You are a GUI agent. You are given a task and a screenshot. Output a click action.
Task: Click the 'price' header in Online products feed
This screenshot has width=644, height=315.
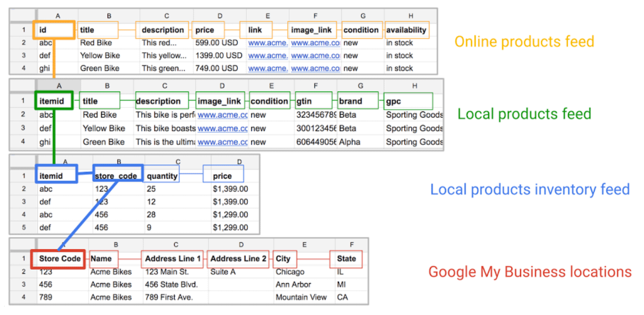pyautogui.click(x=209, y=30)
